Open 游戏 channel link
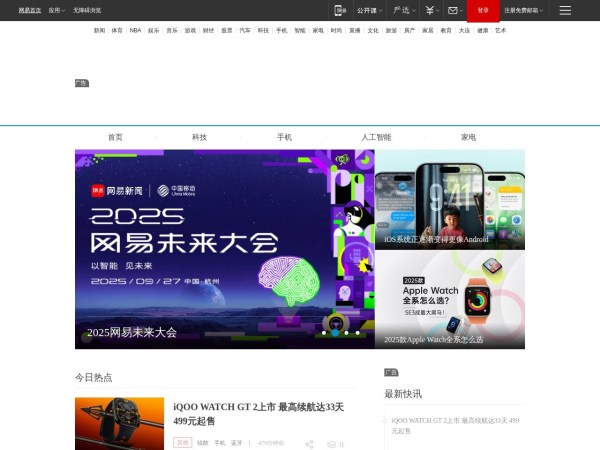This screenshot has height=450, width=600. coord(190,30)
